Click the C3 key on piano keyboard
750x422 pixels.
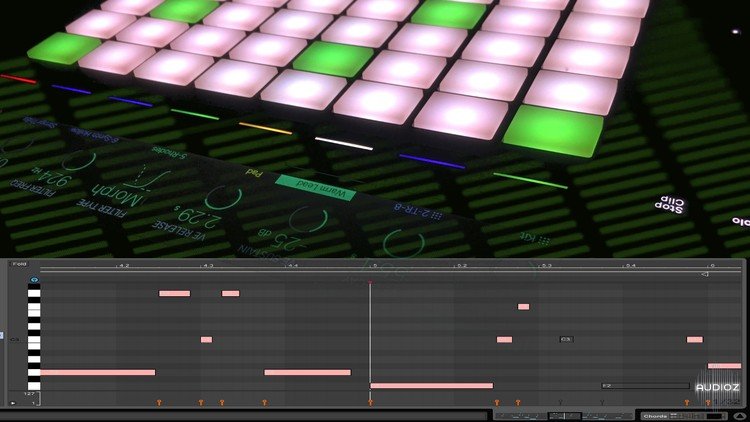pyautogui.click(x=34, y=340)
